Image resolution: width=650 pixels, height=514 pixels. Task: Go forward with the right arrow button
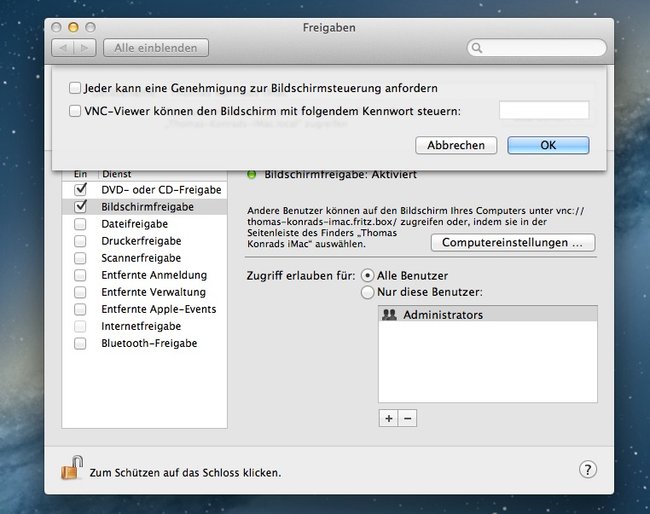tap(85, 48)
